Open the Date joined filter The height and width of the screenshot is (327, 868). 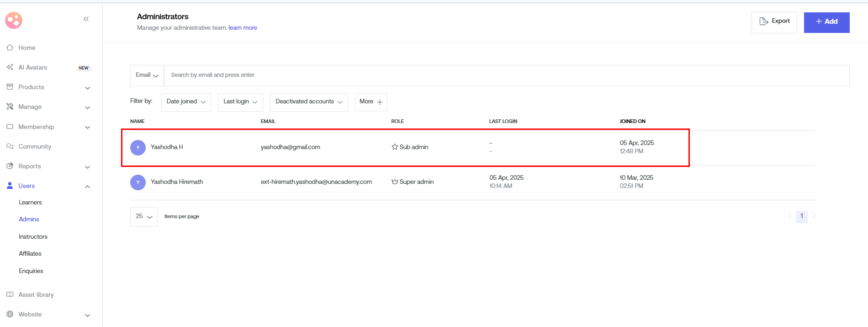click(186, 102)
